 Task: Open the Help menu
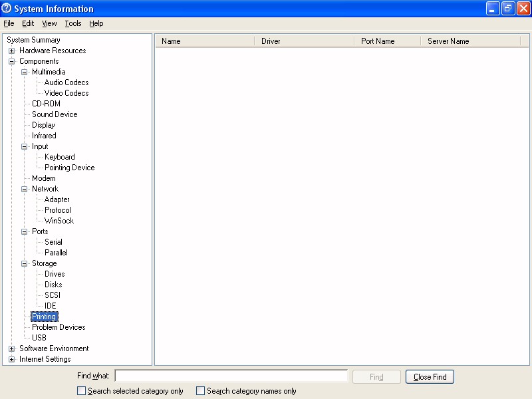pos(96,23)
